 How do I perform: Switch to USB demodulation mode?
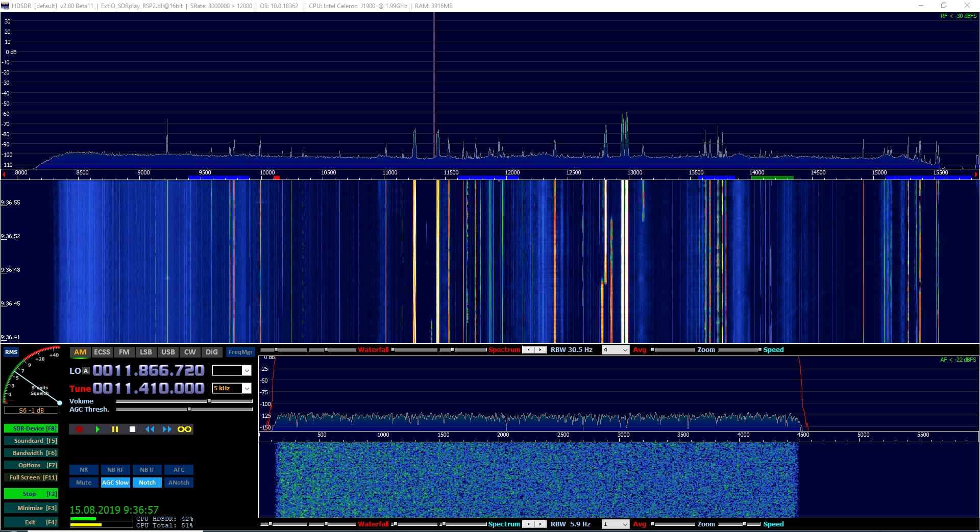click(168, 352)
